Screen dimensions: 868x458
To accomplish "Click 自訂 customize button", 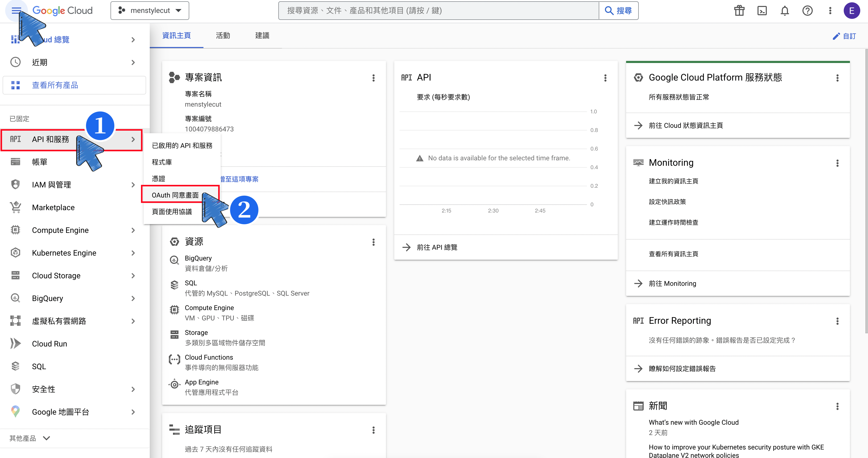I will coord(844,36).
